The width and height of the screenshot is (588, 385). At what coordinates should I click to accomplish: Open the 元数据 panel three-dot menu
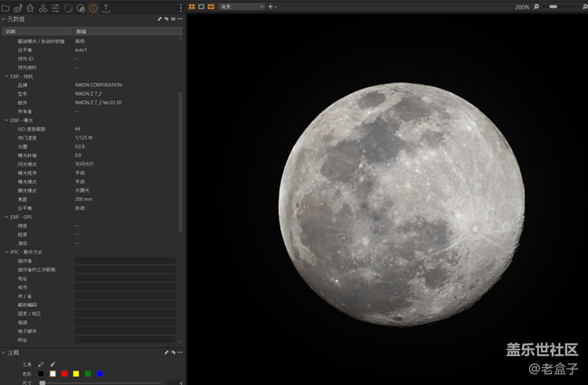(x=179, y=18)
